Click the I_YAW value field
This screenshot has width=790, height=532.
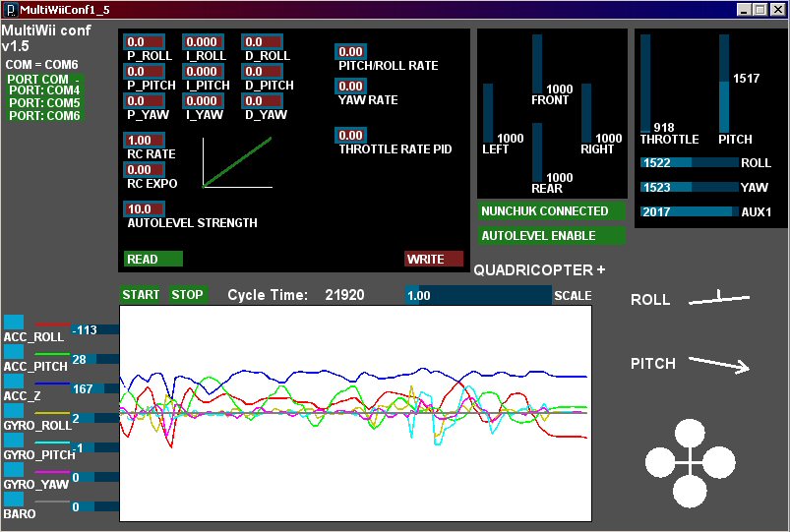point(204,100)
